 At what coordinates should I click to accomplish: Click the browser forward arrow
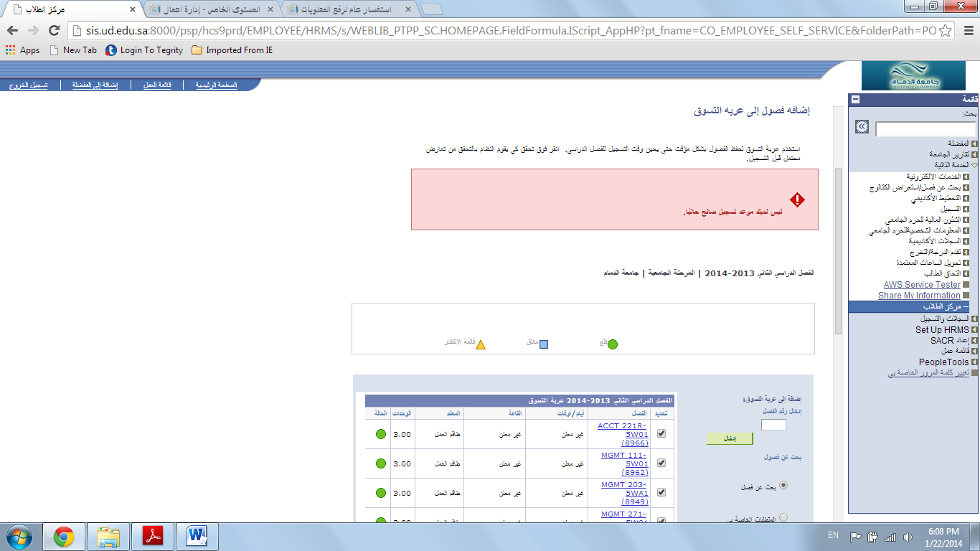click(33, 30)
